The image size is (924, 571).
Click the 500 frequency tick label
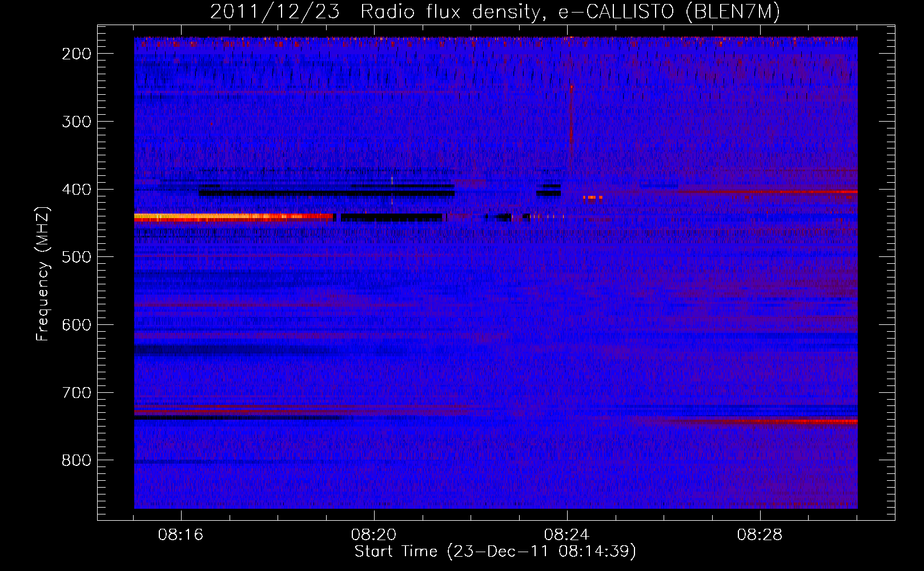point(76,257)
